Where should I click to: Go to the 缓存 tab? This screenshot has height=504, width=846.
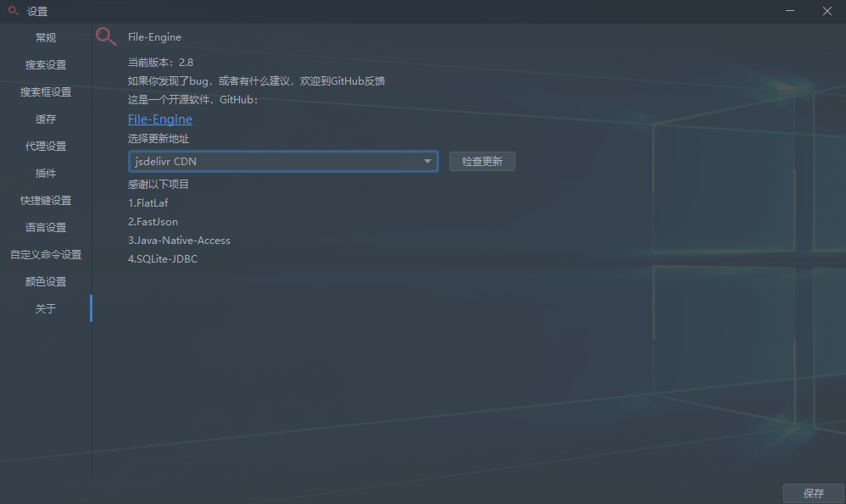click(45, 119)
